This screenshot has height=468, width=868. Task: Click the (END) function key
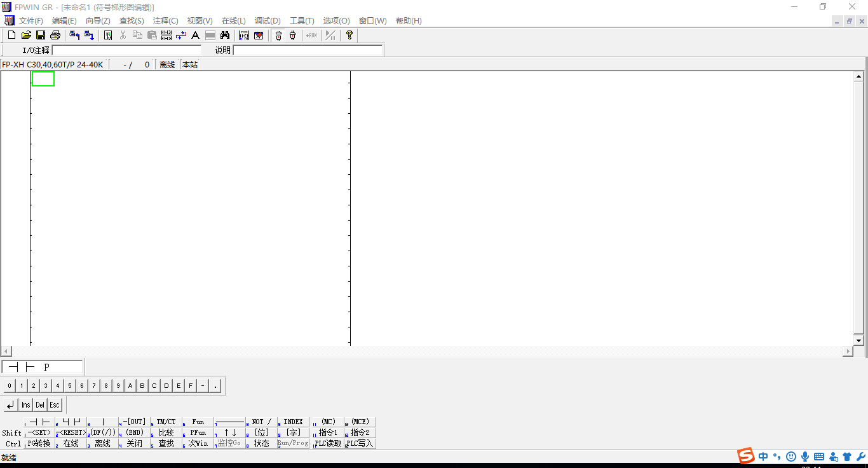tap(135, 432)
